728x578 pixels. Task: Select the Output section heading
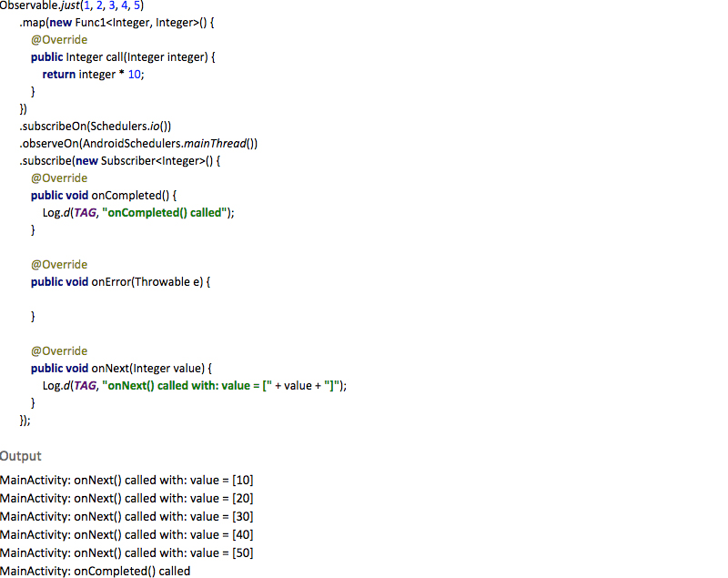pyautogui.click(x=21, y=456)
